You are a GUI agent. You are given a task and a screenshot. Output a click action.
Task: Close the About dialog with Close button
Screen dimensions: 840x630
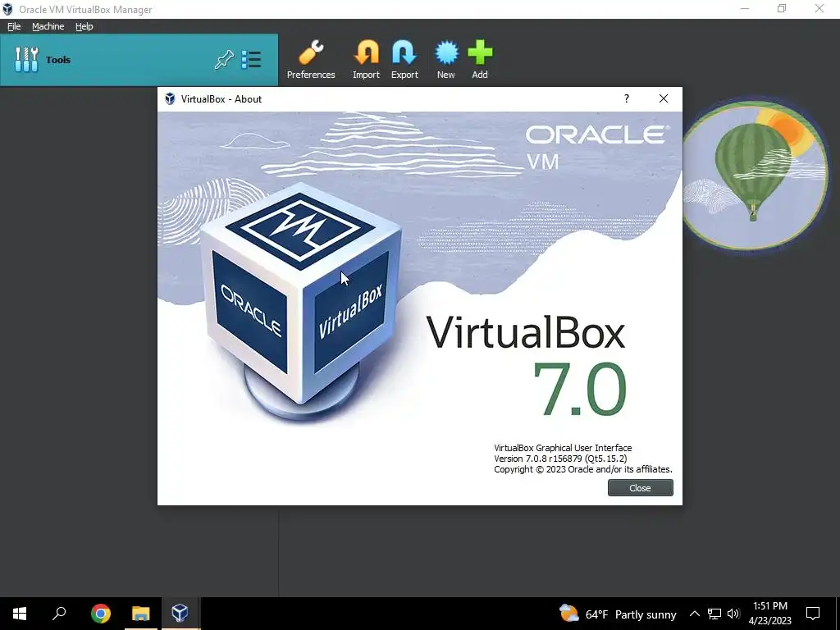pyautogui.click(x=640, y=488)
